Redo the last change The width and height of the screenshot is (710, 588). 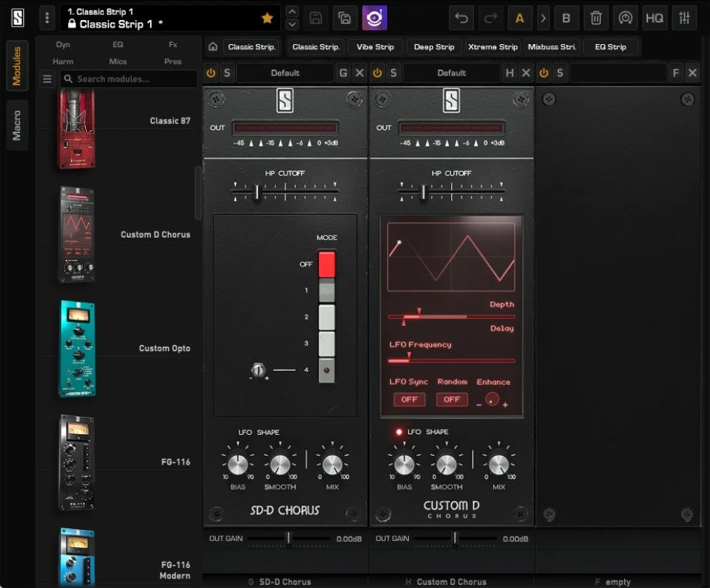pyautogui.click(x=490, y=18)
